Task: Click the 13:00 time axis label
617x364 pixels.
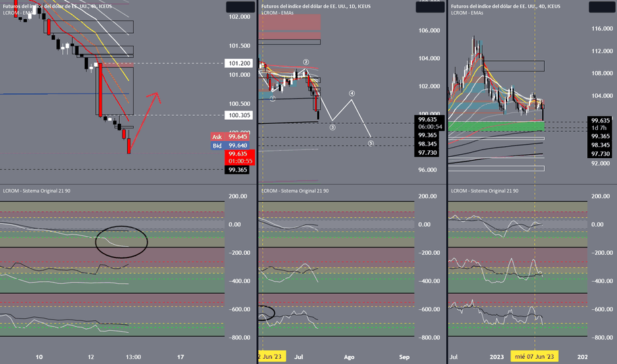Action: click(x=133, y=357)
